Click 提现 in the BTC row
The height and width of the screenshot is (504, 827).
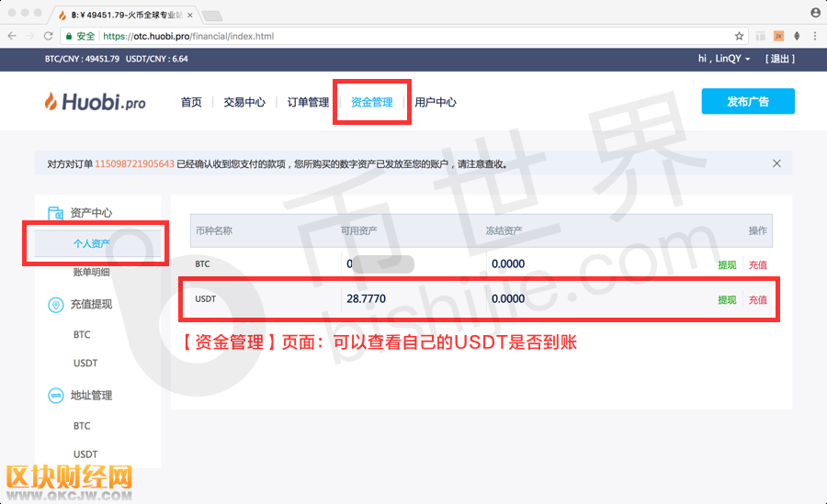point(727,265)
